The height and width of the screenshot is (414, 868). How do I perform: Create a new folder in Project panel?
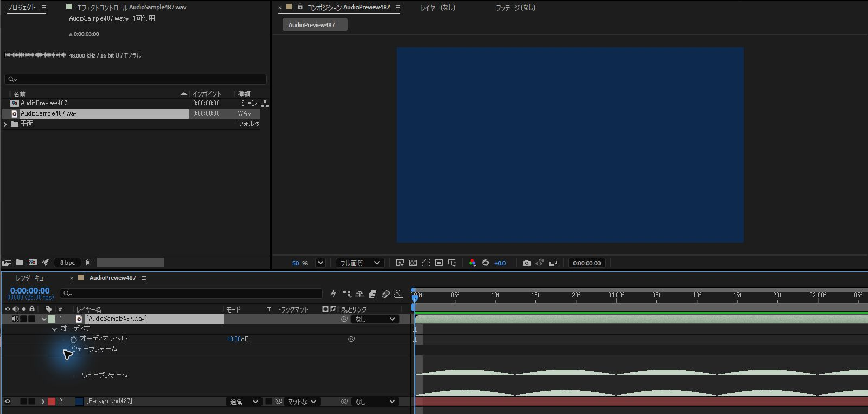(20, 263)
